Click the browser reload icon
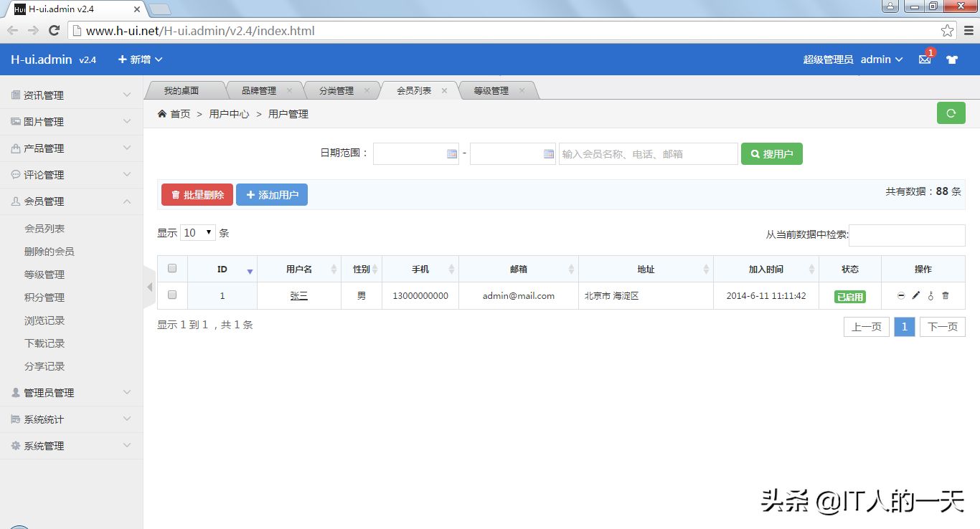980x529 pixels. coord(54,30)
